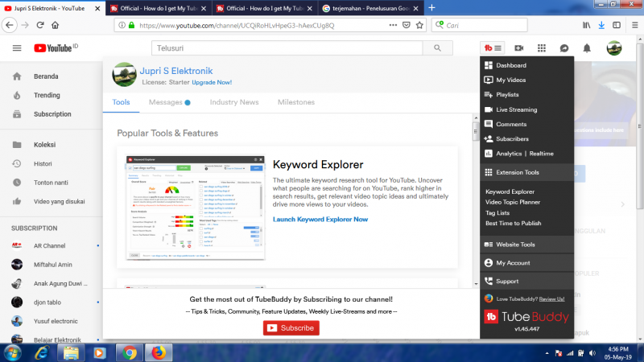This screenshot has height=362, width=644.
Task: Click the Launch Keyword Explorer Now link
Action: click(x=320, y=219)
